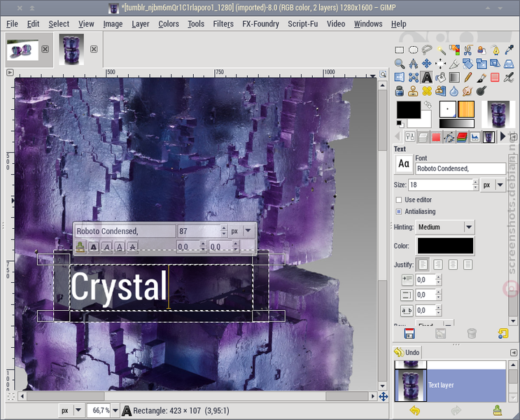520x420 pixels.
Task: Select the Scale tool
Action: (x=482, y=64)
